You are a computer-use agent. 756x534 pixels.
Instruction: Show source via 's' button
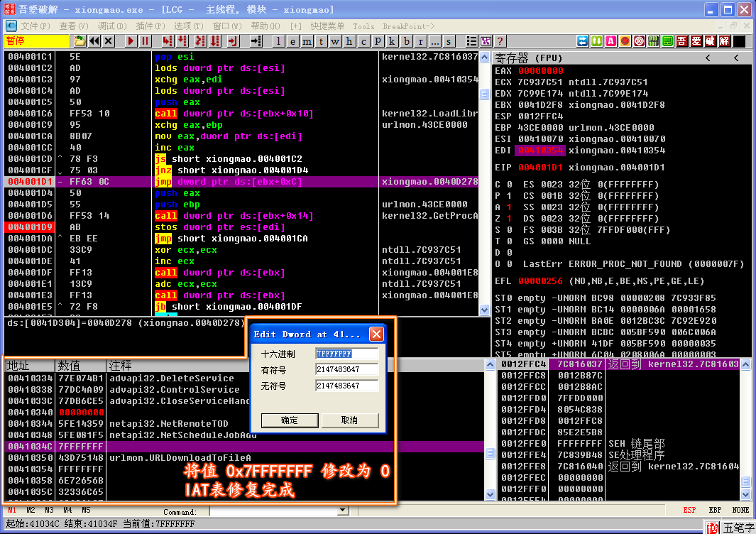449,41
